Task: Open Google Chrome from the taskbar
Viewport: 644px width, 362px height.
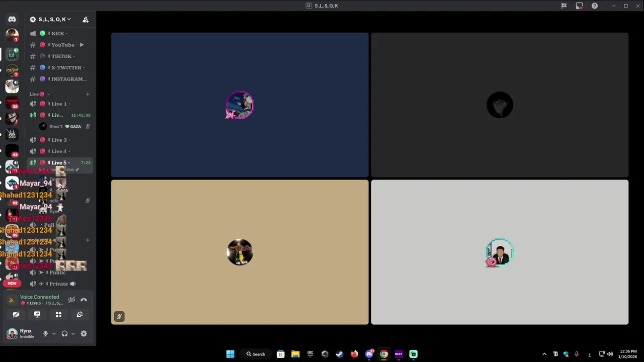Action: point(384,354)
